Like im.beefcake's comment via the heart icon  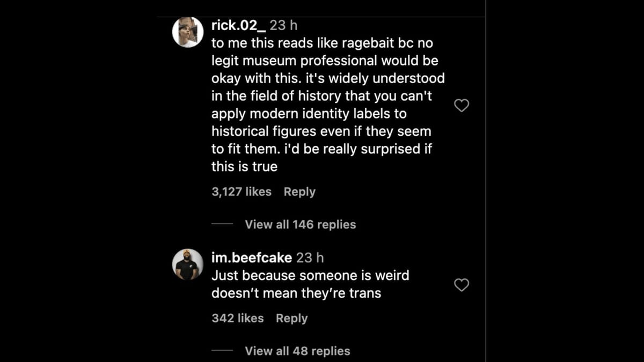pyautogui.click(x=462, y=285)
